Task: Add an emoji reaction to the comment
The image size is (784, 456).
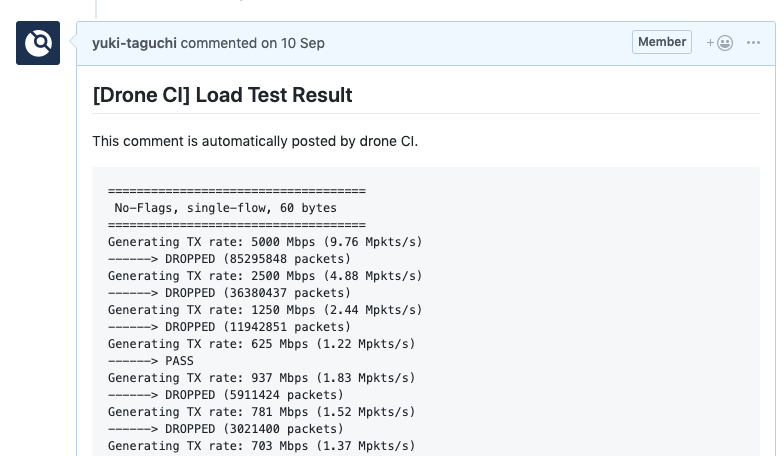Action: (720, 43)
